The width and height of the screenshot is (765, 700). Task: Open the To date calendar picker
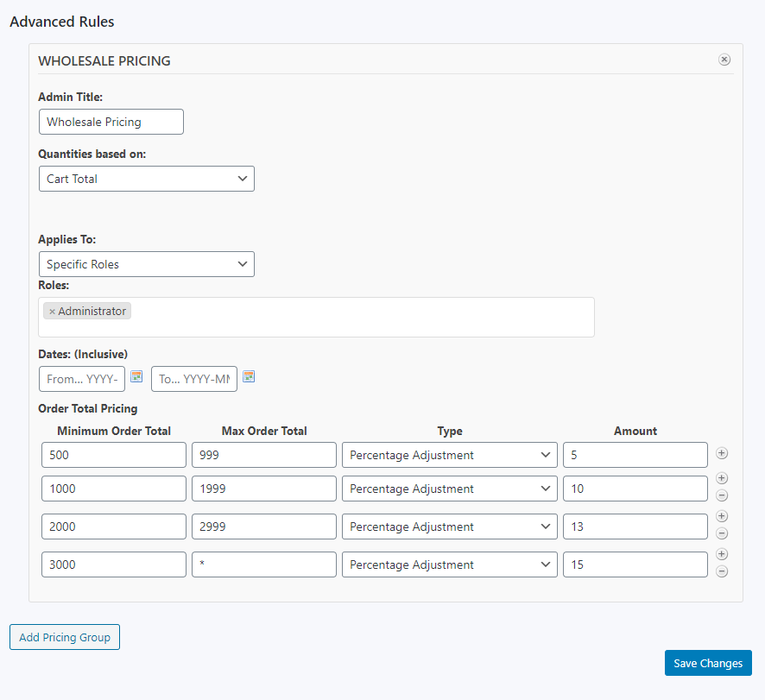coord(249,377)
